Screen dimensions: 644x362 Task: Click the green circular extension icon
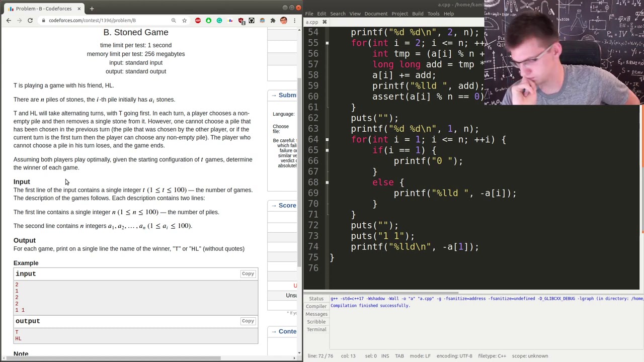coord(208,21)
